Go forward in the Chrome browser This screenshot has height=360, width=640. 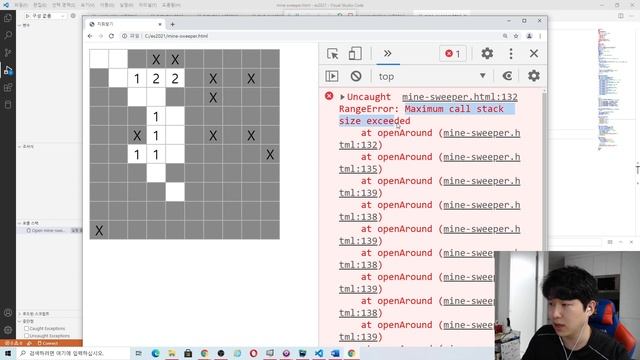click(x=100, y=36)
